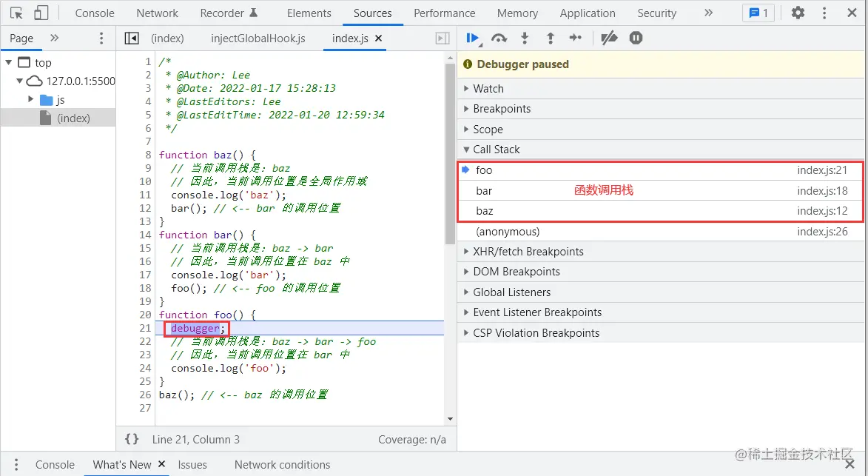Show more navigator tabs next to Page
This screenshot has height=476, width=868.
[54, 38]
